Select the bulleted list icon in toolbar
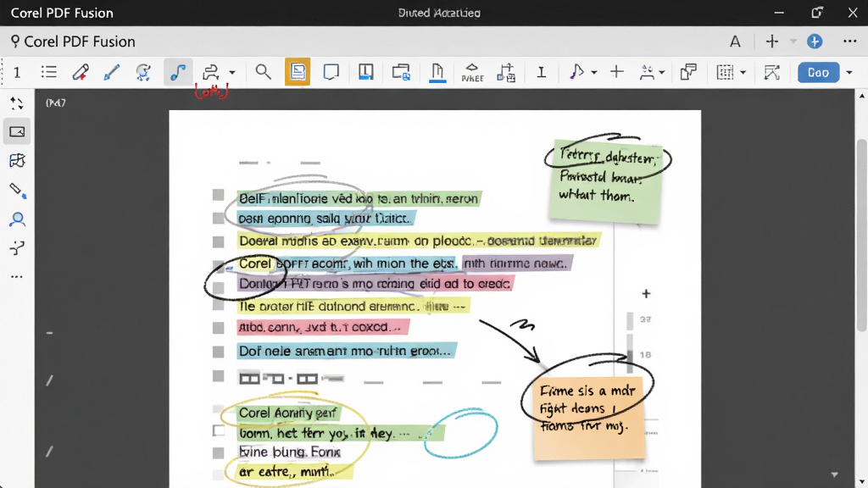Viewport: 868px width, 488px height. [48, 72]
